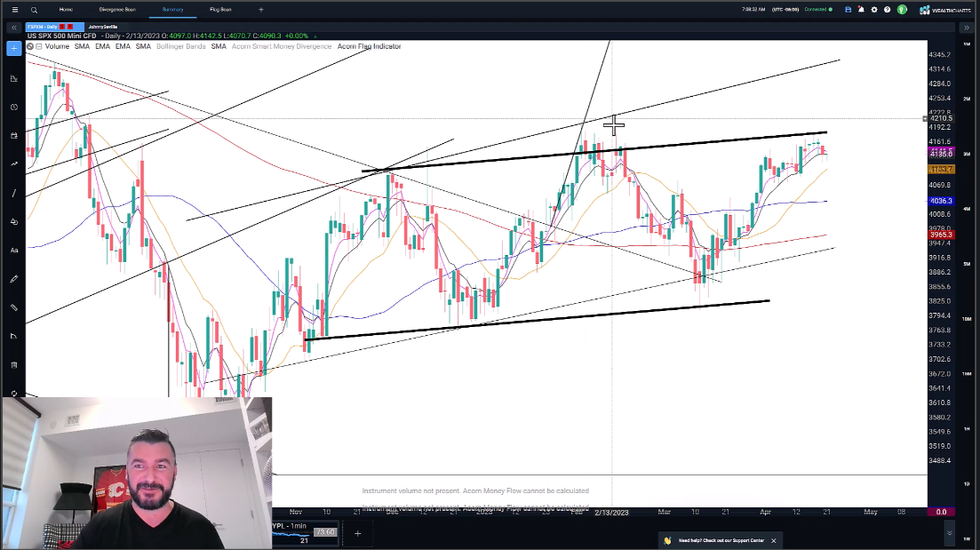Switch to the Home tab
980x550 pixels.
point(66,10)
